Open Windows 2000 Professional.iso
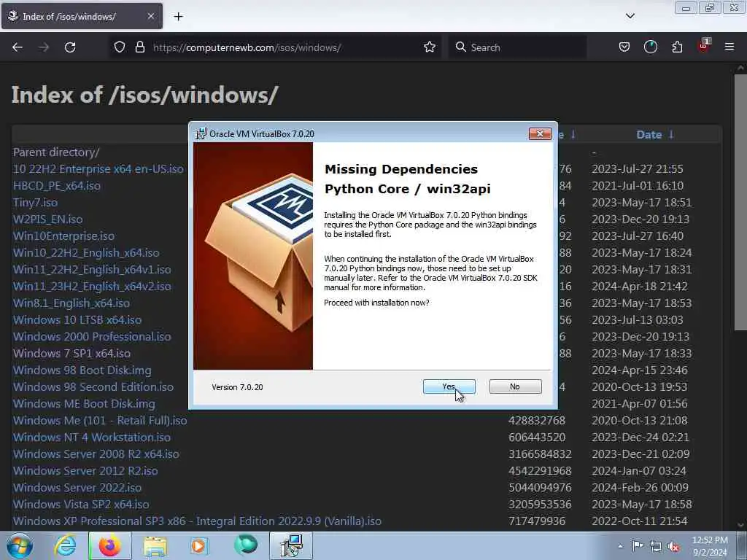The width and height of the screenshot is (747, 560). pyautogui.click(x=92, y=336)
